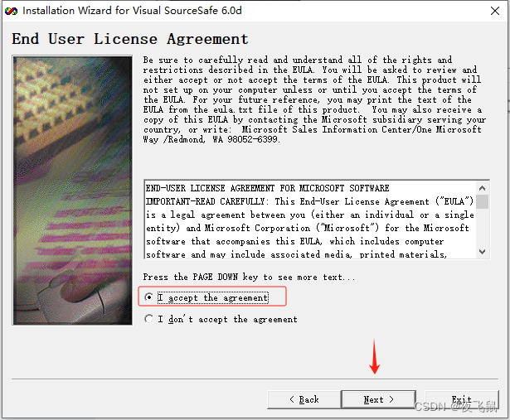510x420 pixels.
Task: Click the Visual SourceSafe title bar icon
Action: pos(11,11)
